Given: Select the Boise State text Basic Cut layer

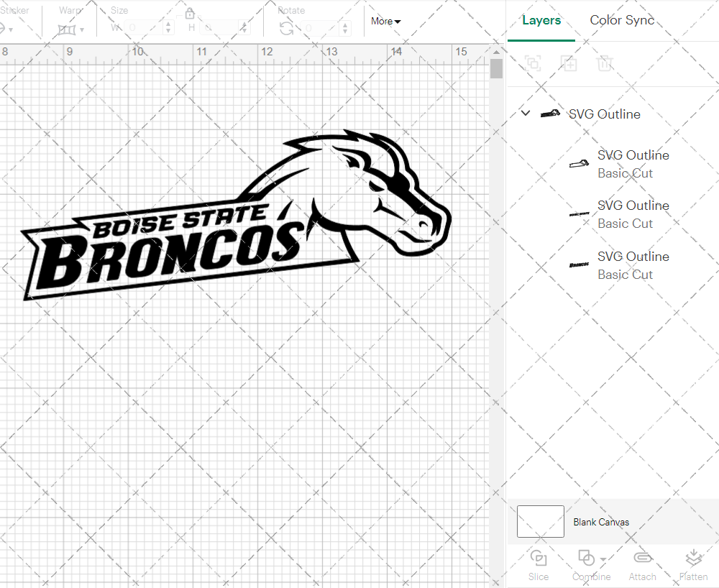Looking at the screenshot, I should click(x=633, y=214).
